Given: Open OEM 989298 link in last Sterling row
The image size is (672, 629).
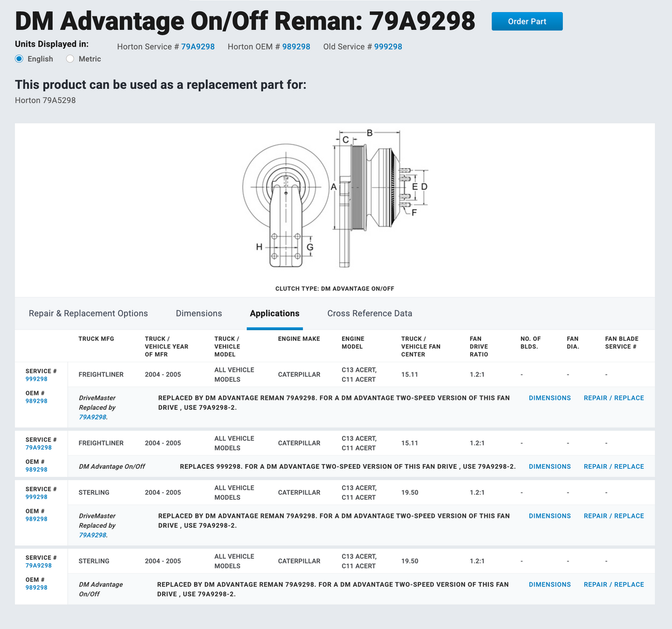Looking at the screenshot, I should [37, 588].
